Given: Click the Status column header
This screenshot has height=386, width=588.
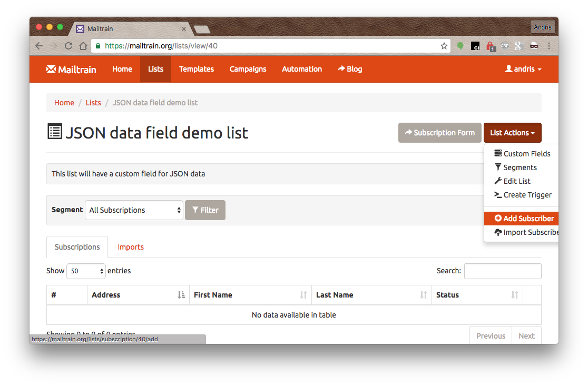Looking at the screenshot, I should [x=477, y=295].
